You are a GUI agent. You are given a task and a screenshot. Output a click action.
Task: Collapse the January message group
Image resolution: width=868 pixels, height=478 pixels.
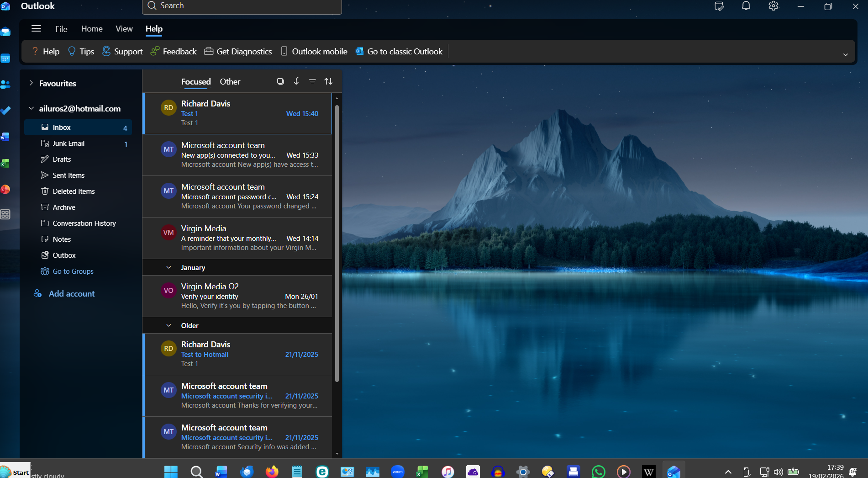(x=168, y=267)
